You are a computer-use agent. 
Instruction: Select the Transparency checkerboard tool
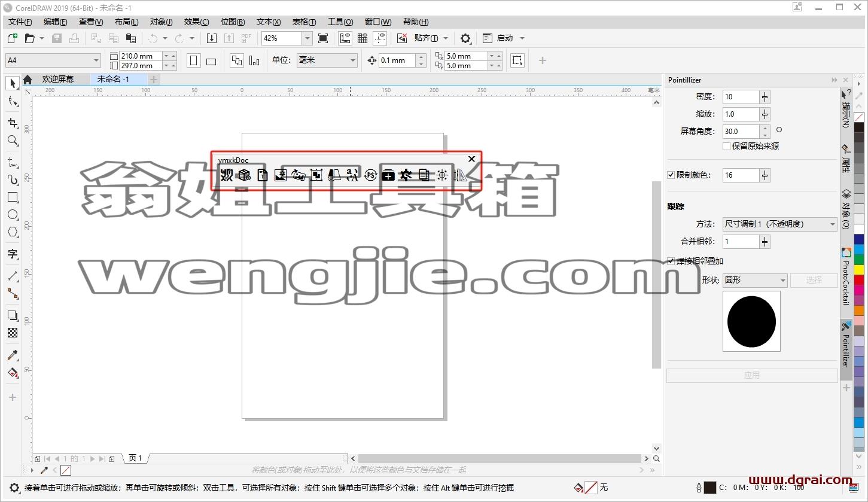point(12,333)
